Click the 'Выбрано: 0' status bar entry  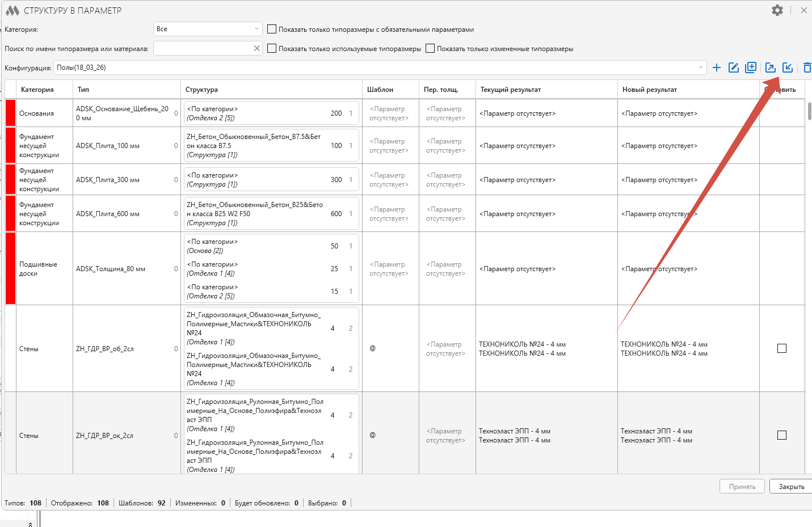tap(327, 503)
